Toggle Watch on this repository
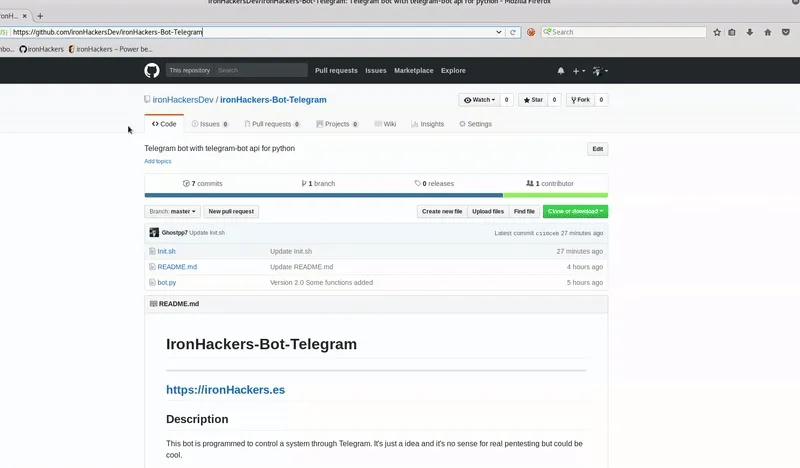The width and height of the screenshot is (800, 468). click(480, 100)
